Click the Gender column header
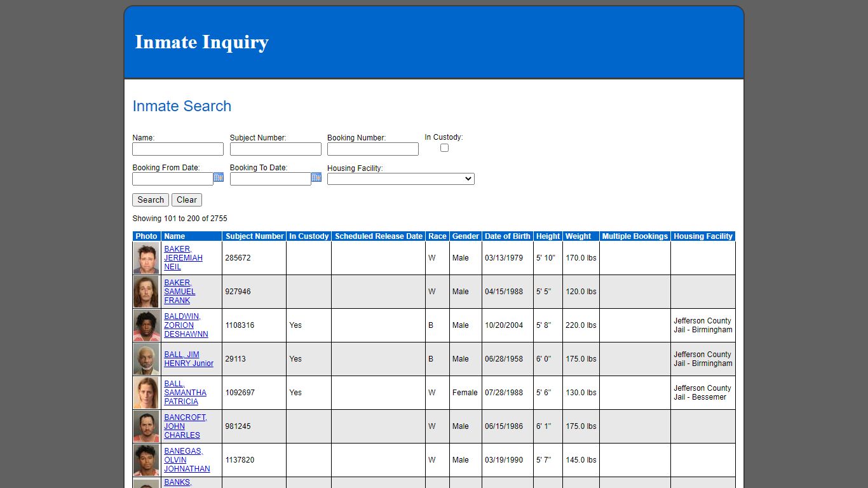This screenshot has height=488, width=868. (465, 236)
